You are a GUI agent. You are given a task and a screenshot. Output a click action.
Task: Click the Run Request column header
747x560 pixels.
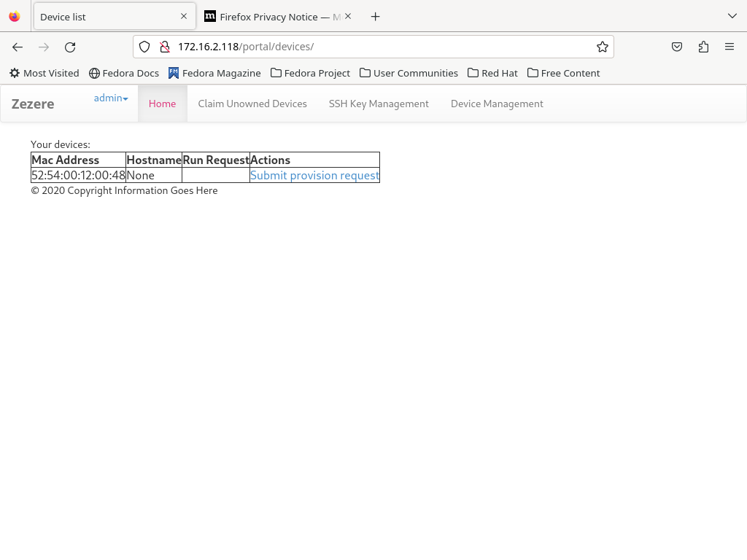click(216, 160)
